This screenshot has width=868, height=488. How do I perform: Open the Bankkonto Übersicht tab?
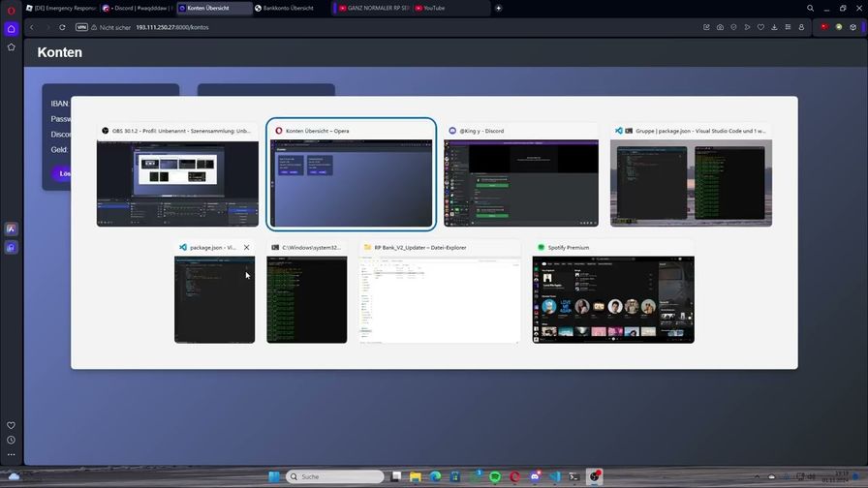pyautogui.click(x=290, y=9)
